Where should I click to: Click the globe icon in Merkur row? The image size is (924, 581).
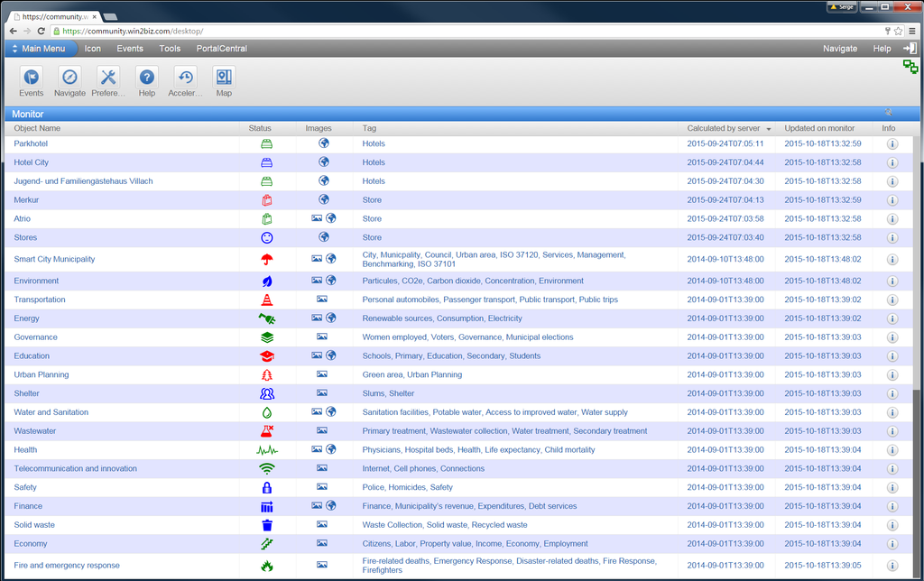324,199
